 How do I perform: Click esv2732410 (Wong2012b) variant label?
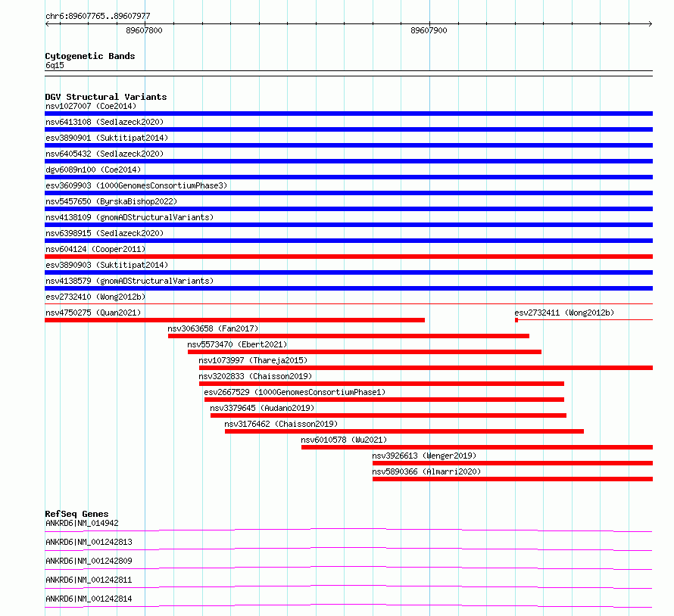(x=95, y=297)
